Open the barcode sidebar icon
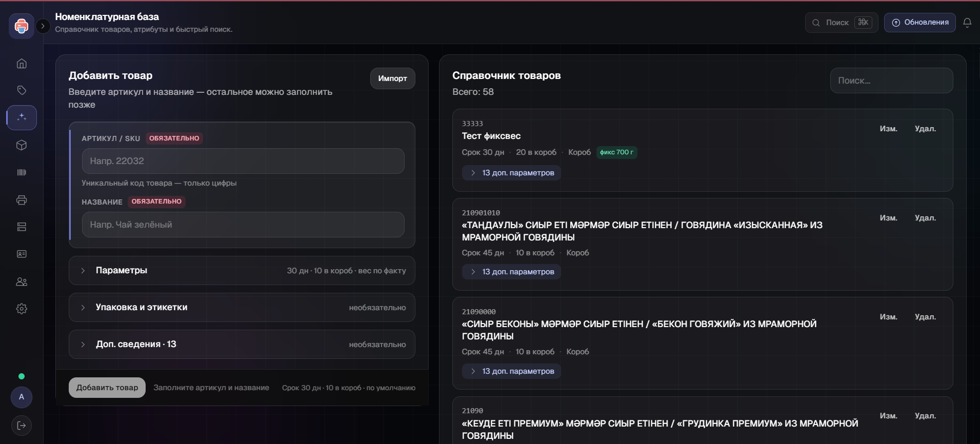 (x=22, y=172)
